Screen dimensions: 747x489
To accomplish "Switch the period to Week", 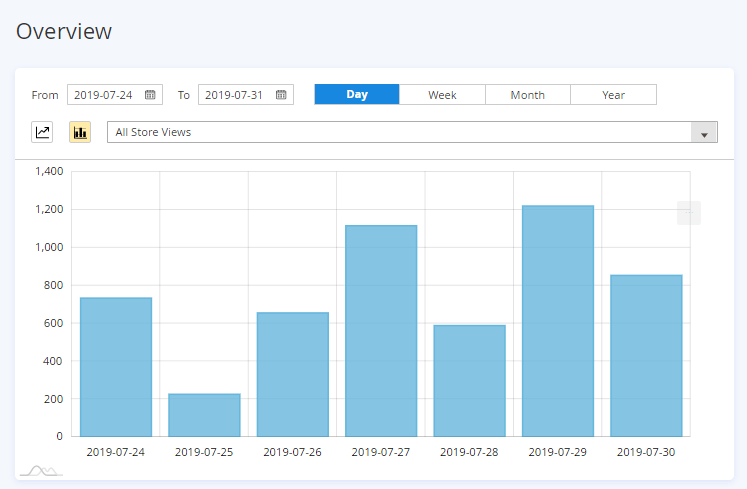I will point(442,95).
